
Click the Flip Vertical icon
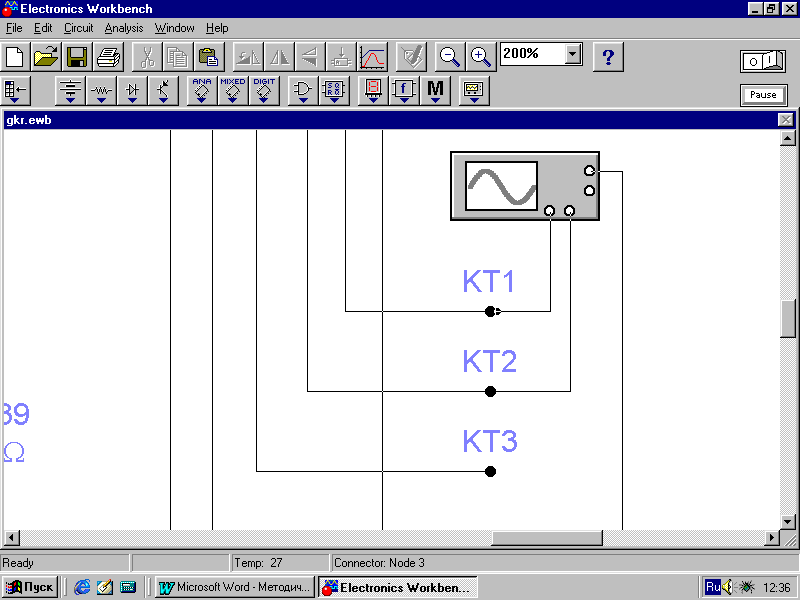310,57
